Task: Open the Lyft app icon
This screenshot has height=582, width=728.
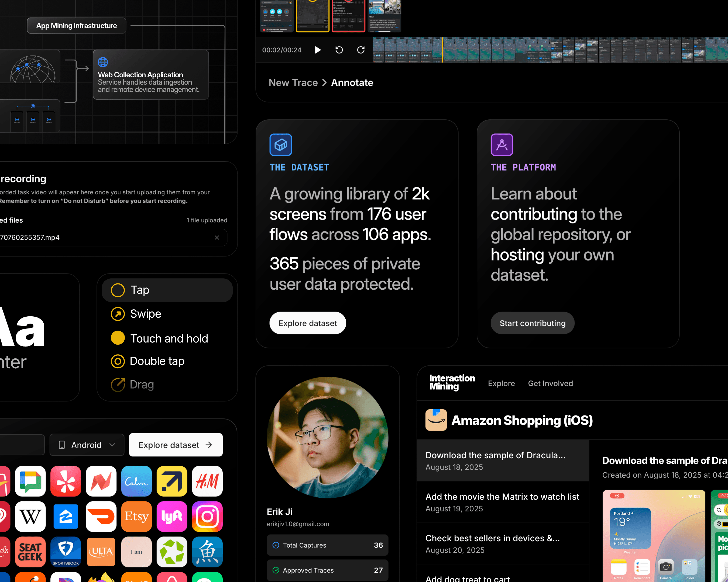Action: 172,517
